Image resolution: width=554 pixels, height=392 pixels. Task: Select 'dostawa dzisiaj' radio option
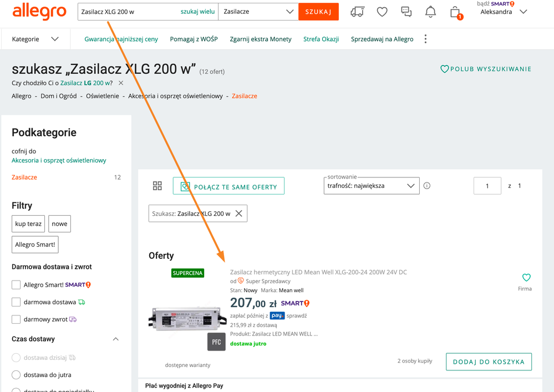16,358
